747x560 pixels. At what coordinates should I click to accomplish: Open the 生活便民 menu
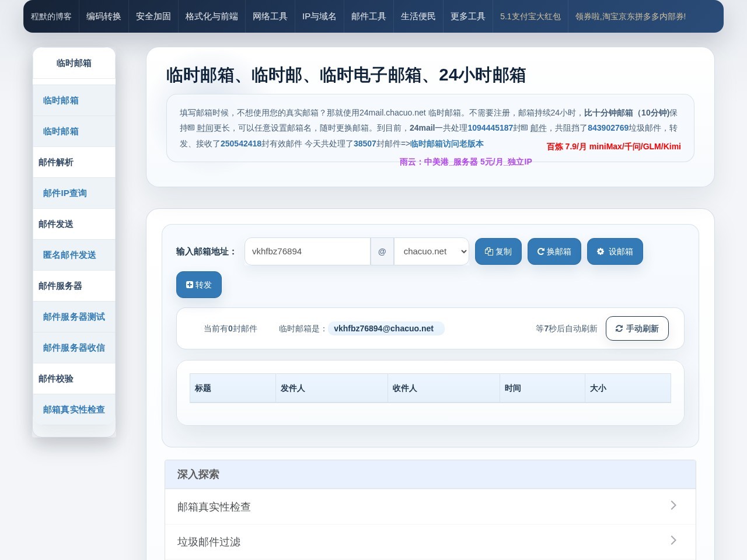pyautogui.click(x=418, y=16)
